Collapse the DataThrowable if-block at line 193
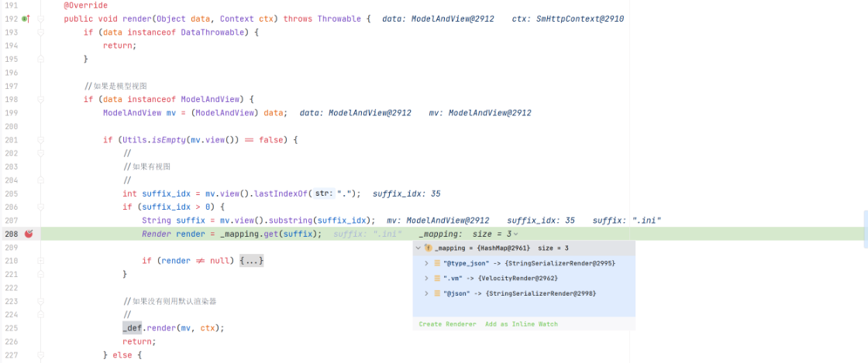This screenshot has height=363, width=868. pos(41,32)
